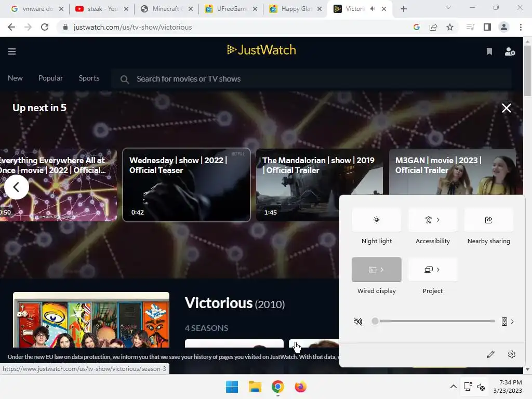Click the search magnifier icon
Screen dimensions: 532x399
click(x=125, y=79)
